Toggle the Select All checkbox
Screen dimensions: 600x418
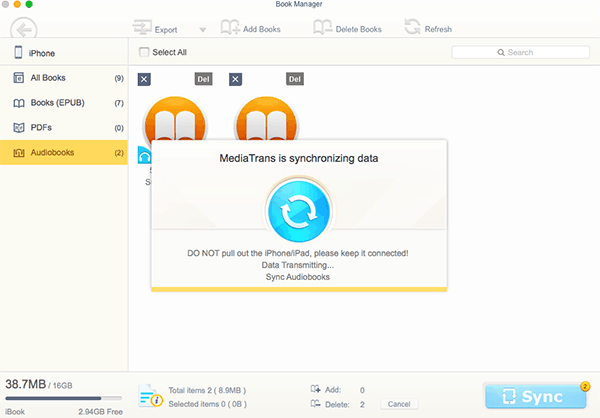(144, 52)
